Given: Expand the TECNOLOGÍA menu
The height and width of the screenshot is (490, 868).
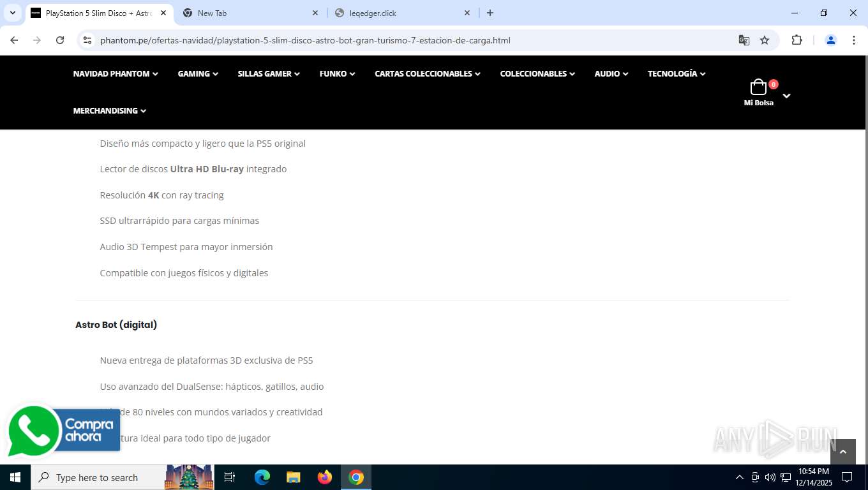Looking at the screenshot, I should (x=677, y=74).
